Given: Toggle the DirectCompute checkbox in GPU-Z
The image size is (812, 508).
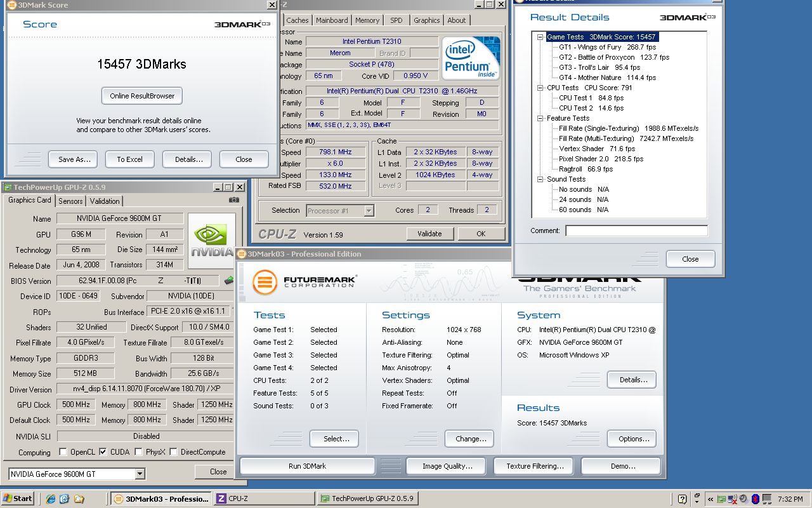Looking at the screenshot, I should click(174, 452).
